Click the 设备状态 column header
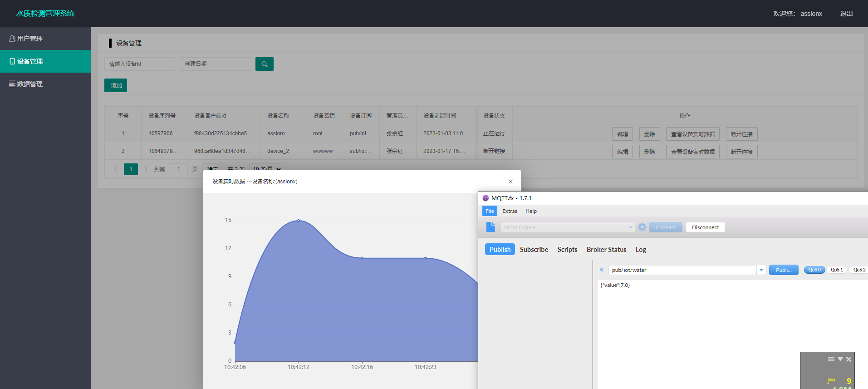The image size is (868, 389). [494, 116]
